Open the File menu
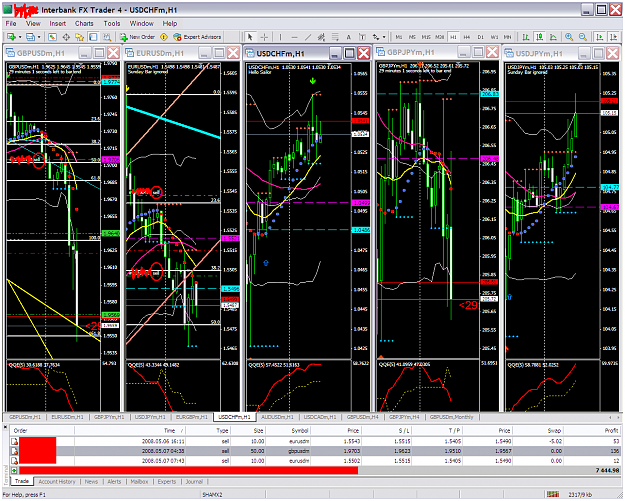This screenshot has width=625, height=501. (11, 24)
